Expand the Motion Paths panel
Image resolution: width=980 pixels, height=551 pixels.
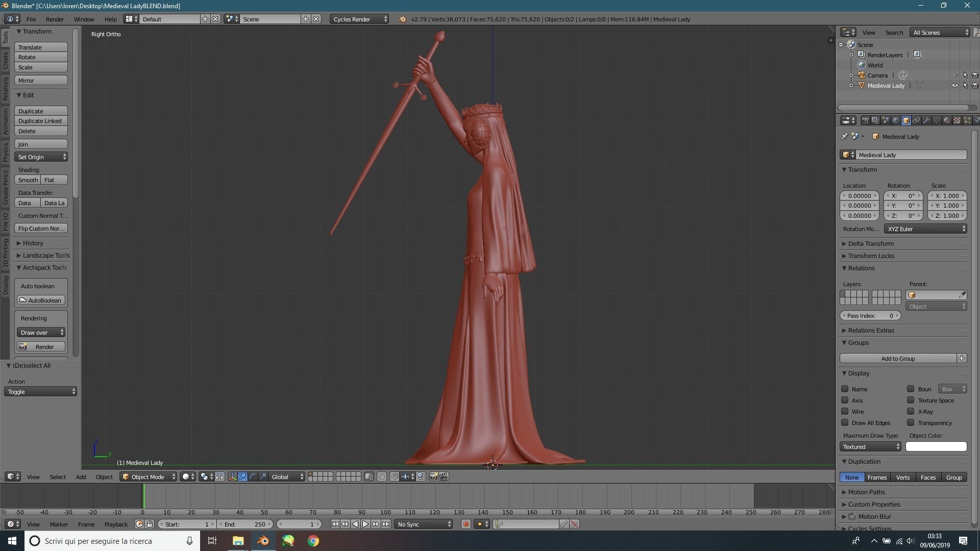866,492
